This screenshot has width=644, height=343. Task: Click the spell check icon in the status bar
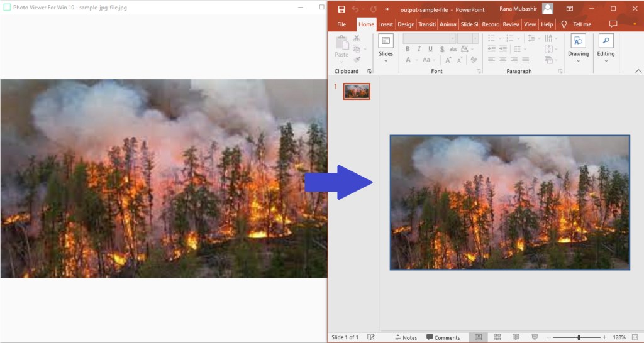[x=371, y=337]
